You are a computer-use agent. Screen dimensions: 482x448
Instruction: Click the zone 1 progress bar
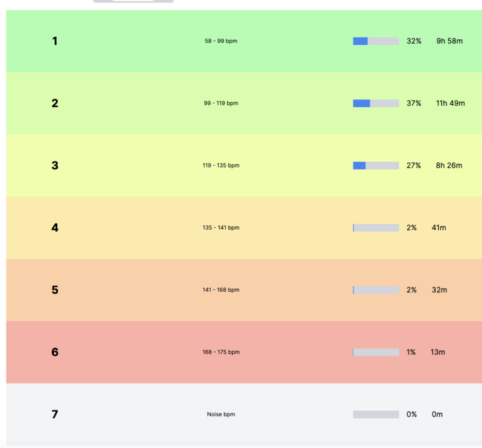(376, 41)
